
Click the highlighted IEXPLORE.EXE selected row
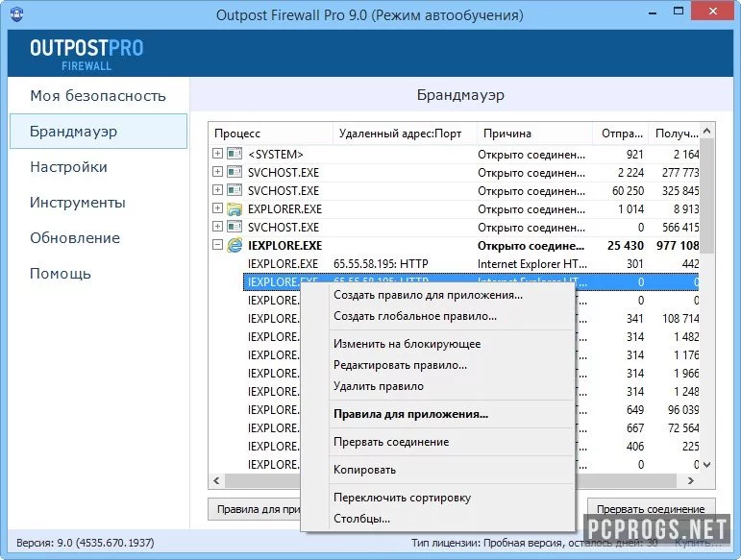(471, 281)
